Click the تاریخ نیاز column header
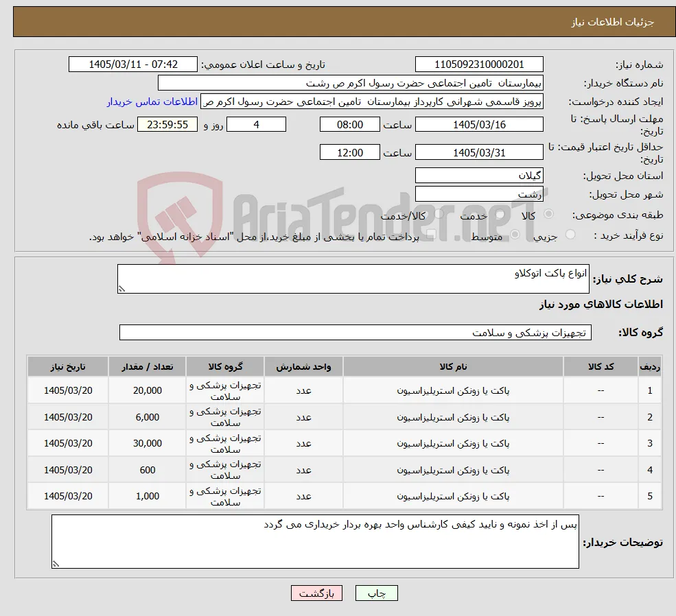 (68, 366)
